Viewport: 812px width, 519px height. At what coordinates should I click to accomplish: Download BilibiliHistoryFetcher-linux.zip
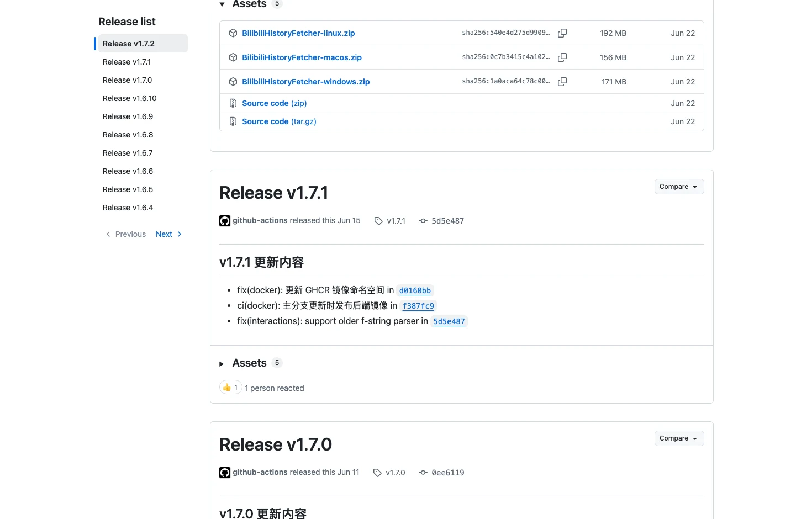click(x=298, y=33)
